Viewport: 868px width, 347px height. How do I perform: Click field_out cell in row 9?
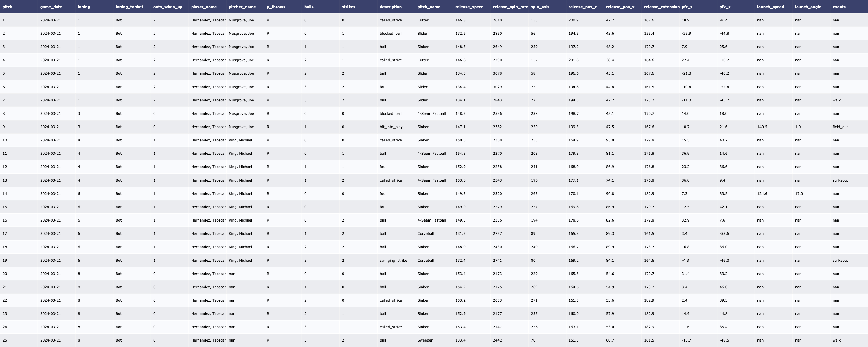840,127
